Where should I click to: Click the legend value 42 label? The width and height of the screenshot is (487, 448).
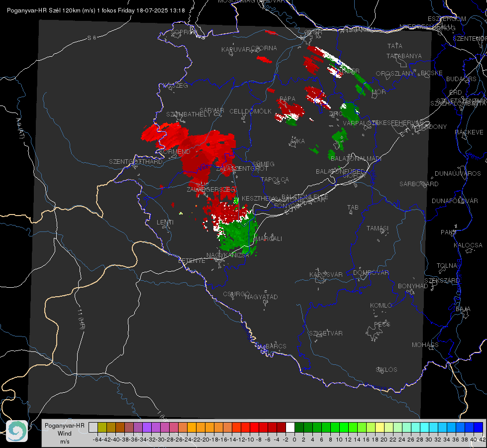tap(483, 440)
